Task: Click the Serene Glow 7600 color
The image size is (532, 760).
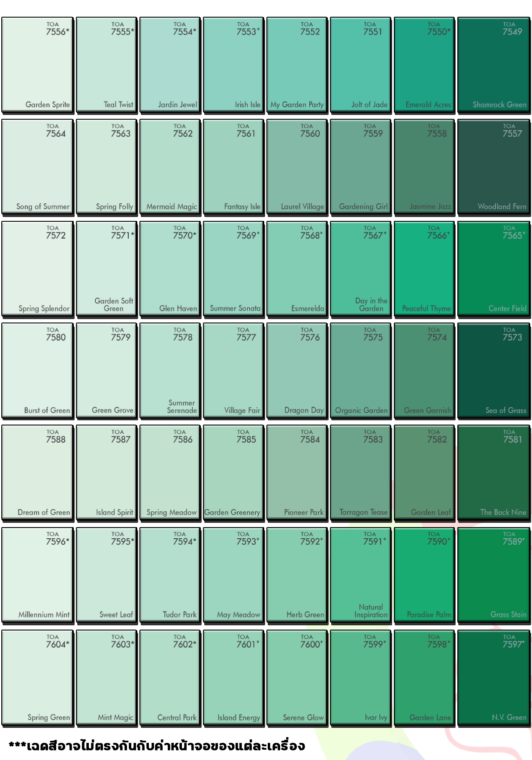Action: pyautogui.click(x=297, y=678)
